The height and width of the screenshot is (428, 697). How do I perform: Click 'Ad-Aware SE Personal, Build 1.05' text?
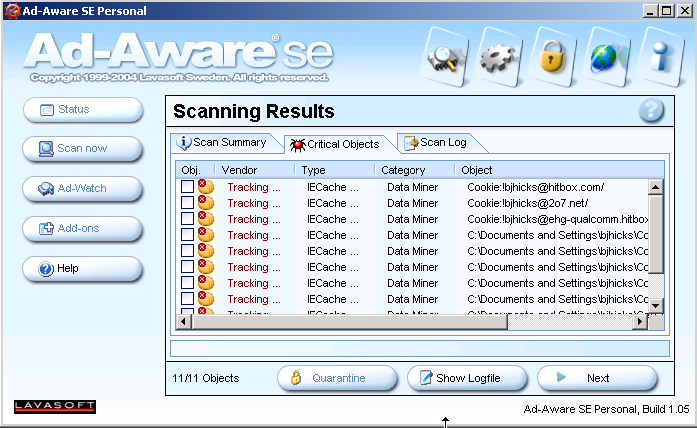(x=606, y=409)
